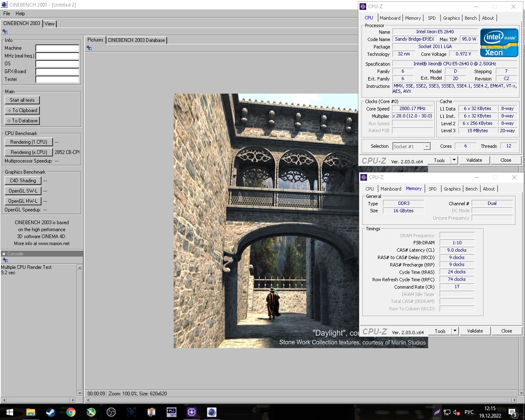
Task: Open About tab in upper CPU-Z window
Action: click(488, 18)
